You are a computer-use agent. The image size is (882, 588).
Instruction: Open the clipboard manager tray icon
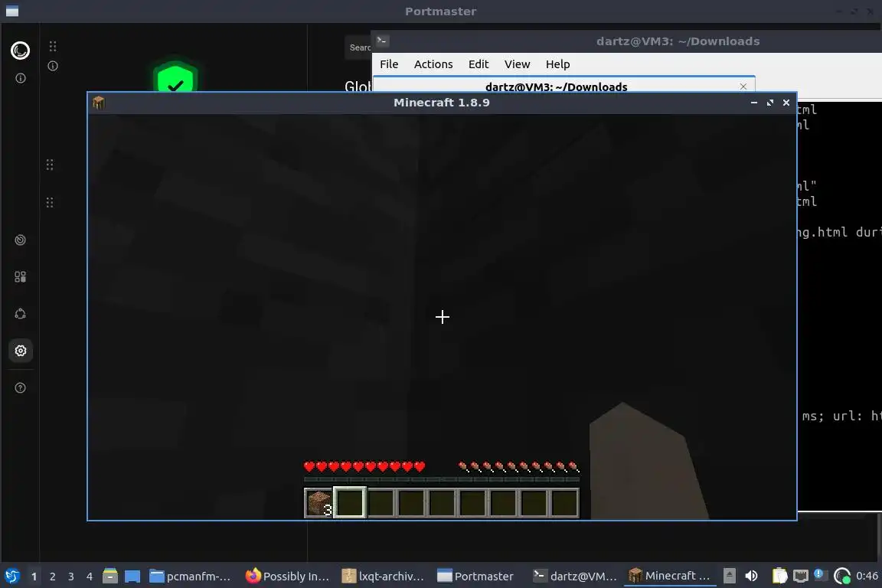[779, 576]
